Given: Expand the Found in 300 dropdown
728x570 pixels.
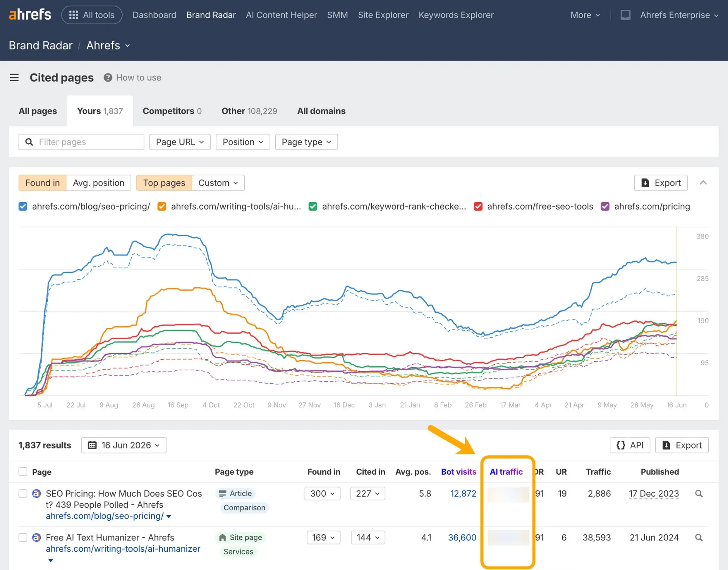Looking at the screenshot, I should (x=322, y=494).
